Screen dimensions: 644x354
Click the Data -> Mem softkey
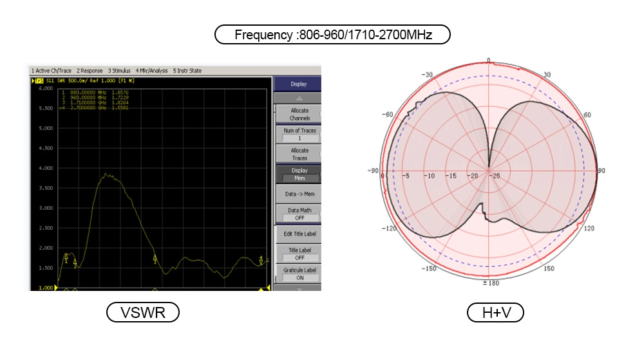[x=299, y=194]
